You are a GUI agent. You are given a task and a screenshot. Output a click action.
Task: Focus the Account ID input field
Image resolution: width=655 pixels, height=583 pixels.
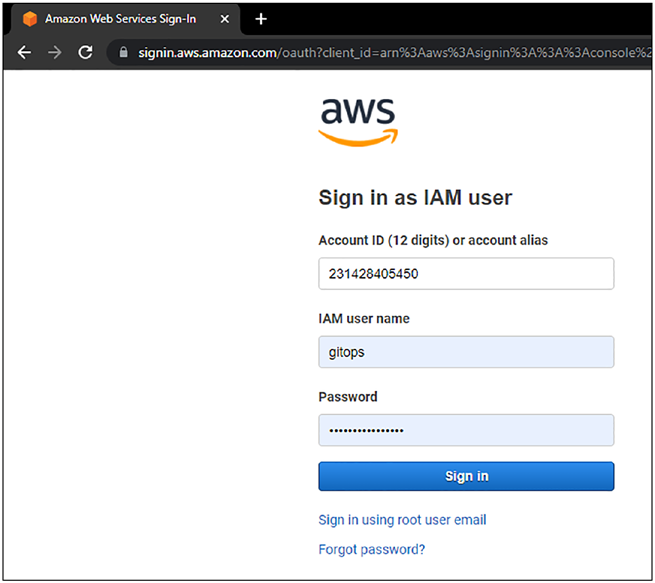coord(466,274)
